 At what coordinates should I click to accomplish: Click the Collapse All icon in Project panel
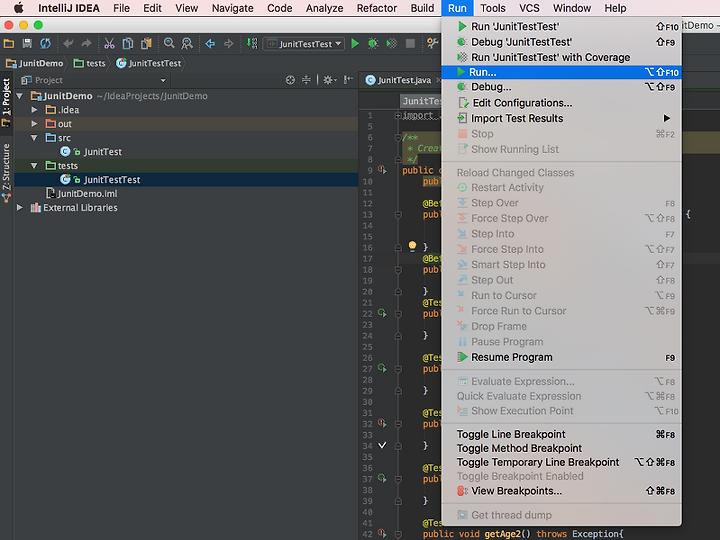click(x=306, y=80)
